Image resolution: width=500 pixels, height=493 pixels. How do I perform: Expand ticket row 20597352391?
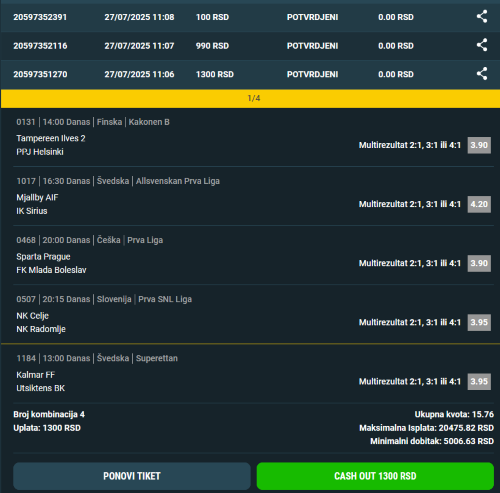[x=250, y=17]
